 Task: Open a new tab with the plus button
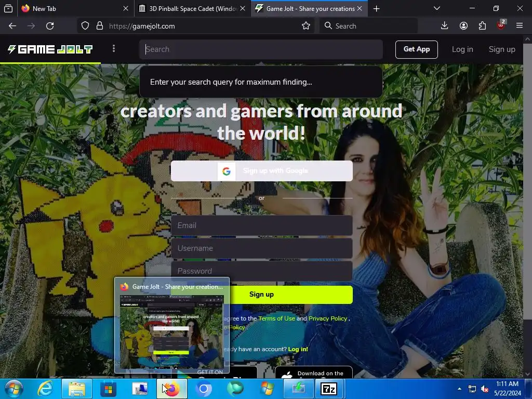tap(376, 8)
